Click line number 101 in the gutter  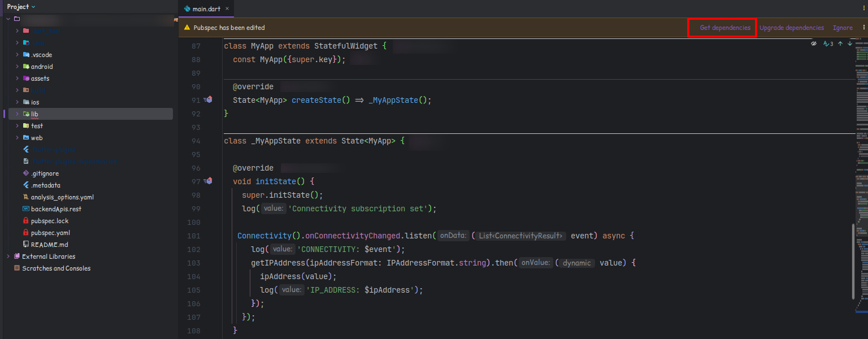pyautogui.click(x=193, y=236)
